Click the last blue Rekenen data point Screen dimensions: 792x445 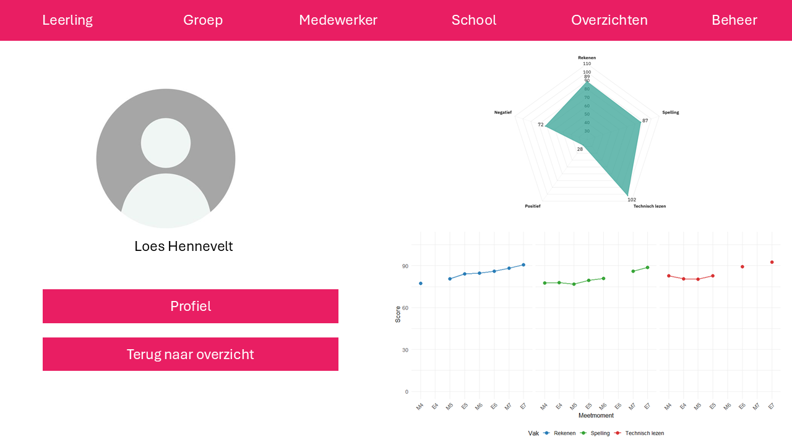tap(523, 265)
